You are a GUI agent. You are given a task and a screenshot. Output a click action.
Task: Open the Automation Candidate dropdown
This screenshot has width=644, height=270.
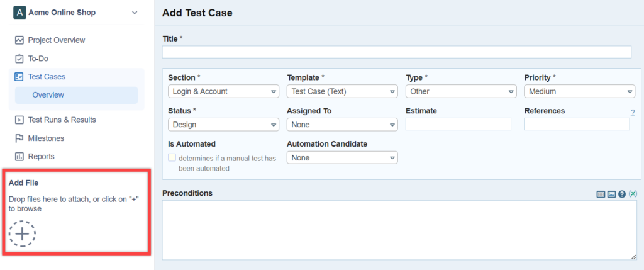pyautogui.click(x=342, y=158)
